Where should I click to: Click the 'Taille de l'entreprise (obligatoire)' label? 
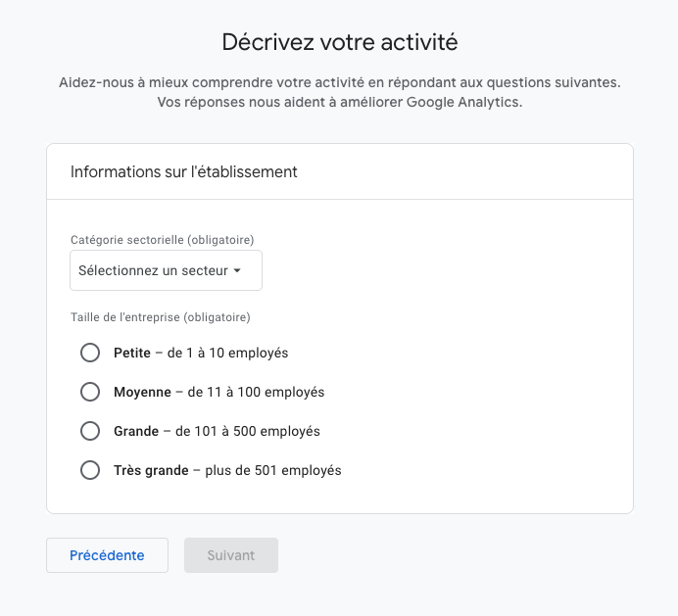(x=161, y=317)
